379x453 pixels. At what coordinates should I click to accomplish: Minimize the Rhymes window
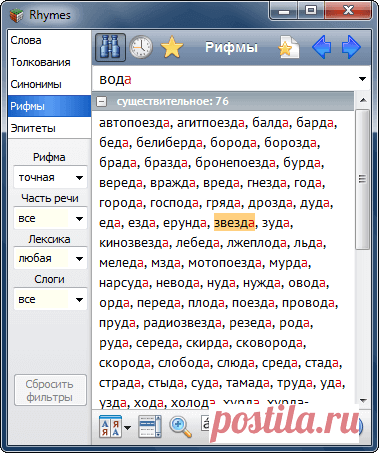(x=284, y=11)
